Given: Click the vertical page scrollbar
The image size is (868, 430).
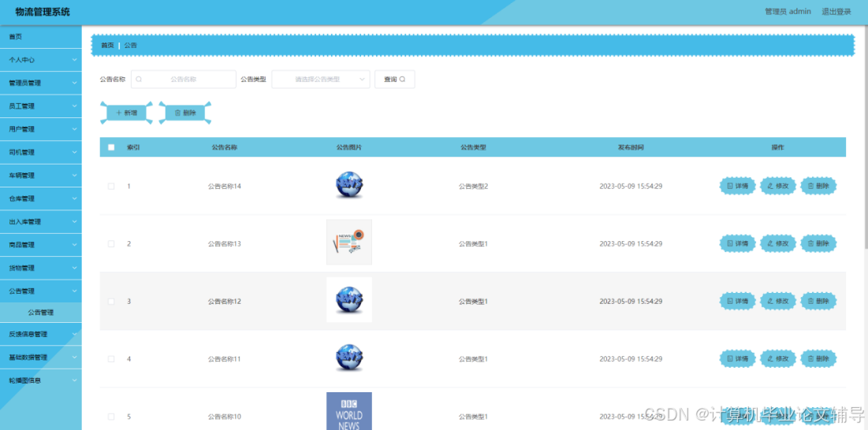Looking at the screenshot, I should [x=865, y=138].
